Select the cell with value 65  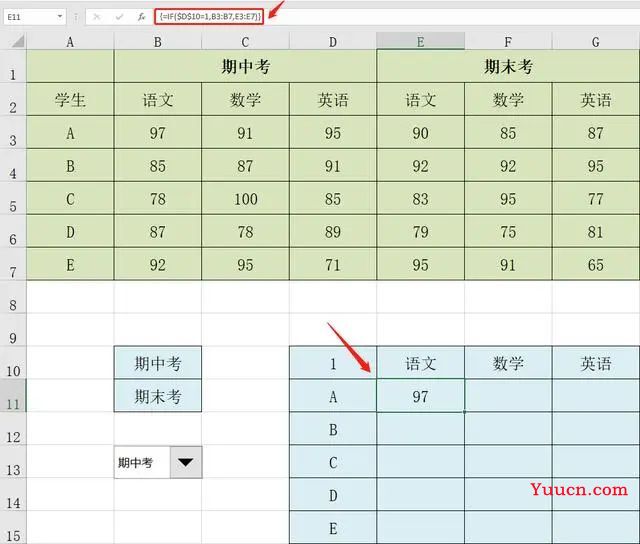(596, 264)
